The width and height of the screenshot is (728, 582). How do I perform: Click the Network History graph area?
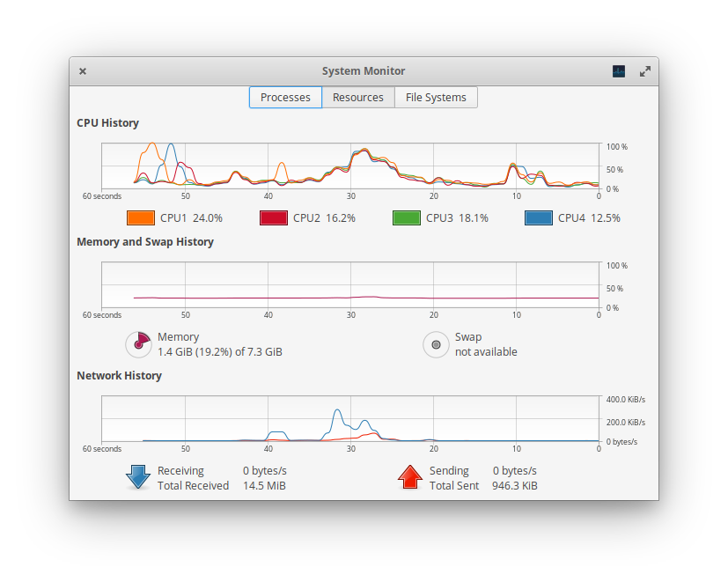tap(350, 418)
